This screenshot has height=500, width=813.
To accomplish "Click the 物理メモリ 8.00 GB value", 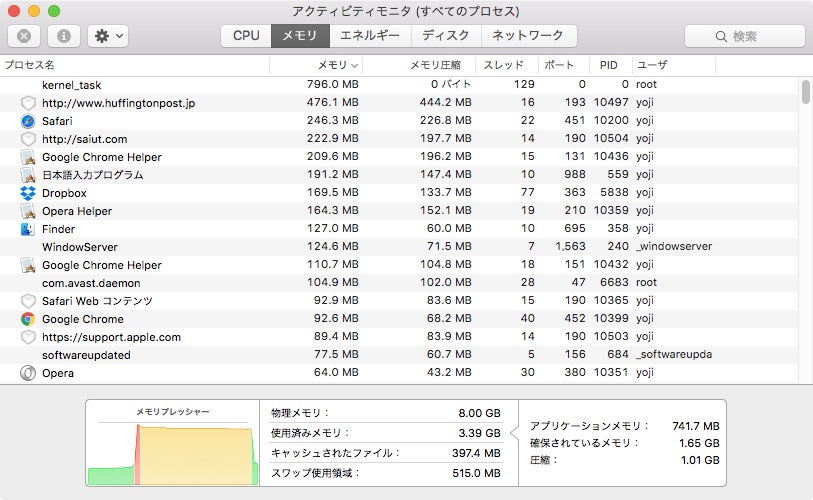I will (480, 413).
